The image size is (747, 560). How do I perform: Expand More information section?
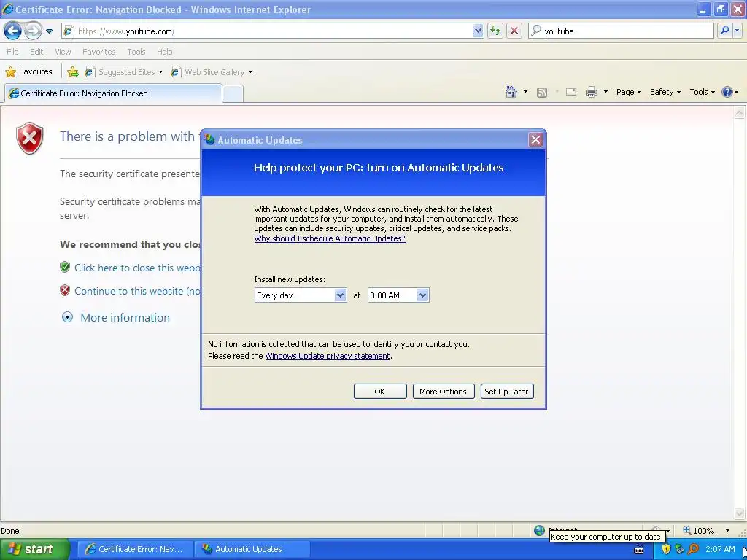[116, 318]
